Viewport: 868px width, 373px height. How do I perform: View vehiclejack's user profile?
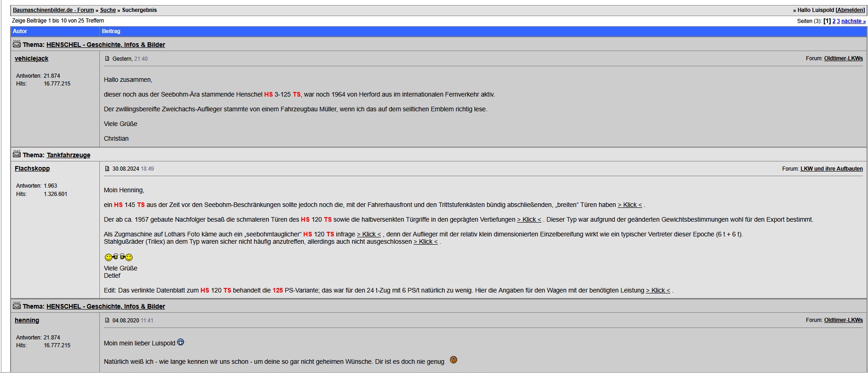point(31,58)
